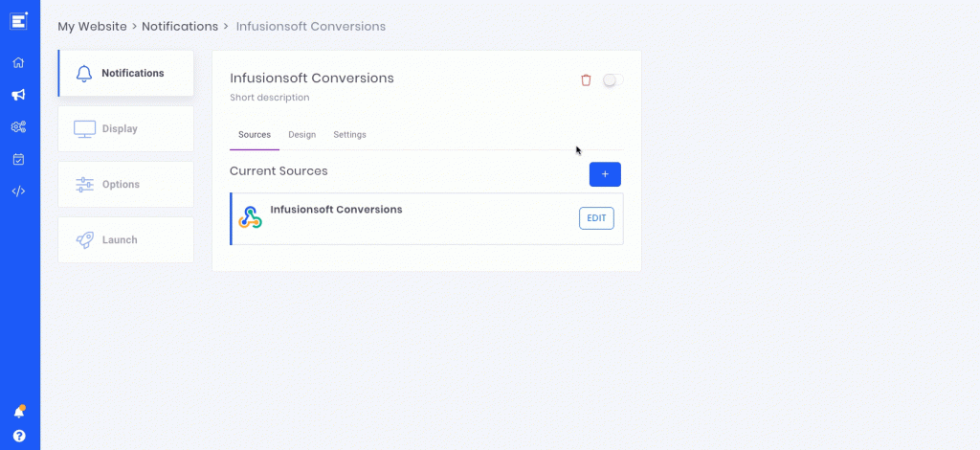Open the code embed icon
The image size is (980, 450).
pyautogui.click(x=19, y=191)
